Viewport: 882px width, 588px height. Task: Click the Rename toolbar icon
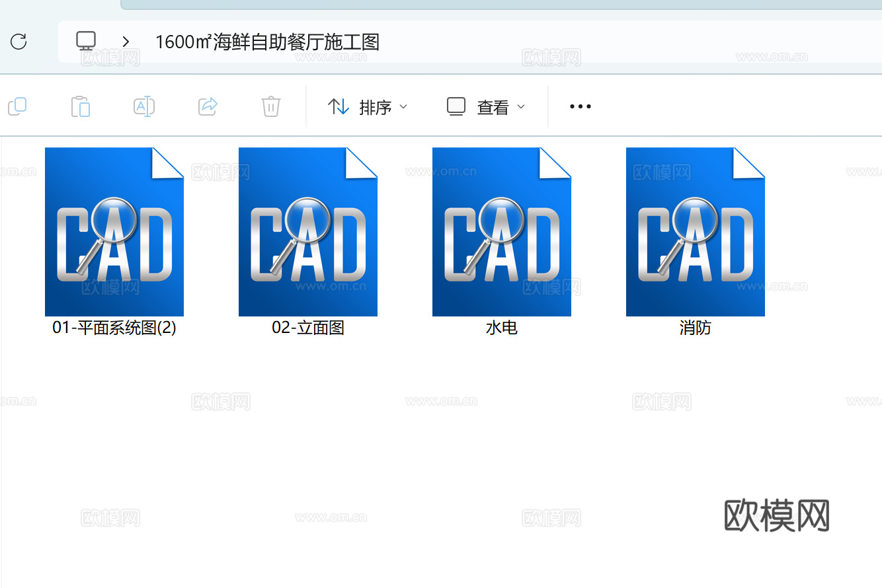tap(144, 106)
